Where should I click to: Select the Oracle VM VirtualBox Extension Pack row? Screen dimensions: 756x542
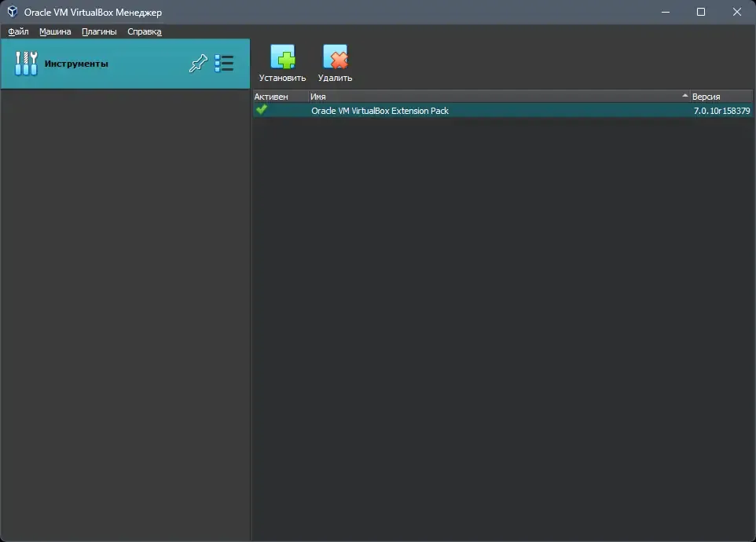coord(503,110)
